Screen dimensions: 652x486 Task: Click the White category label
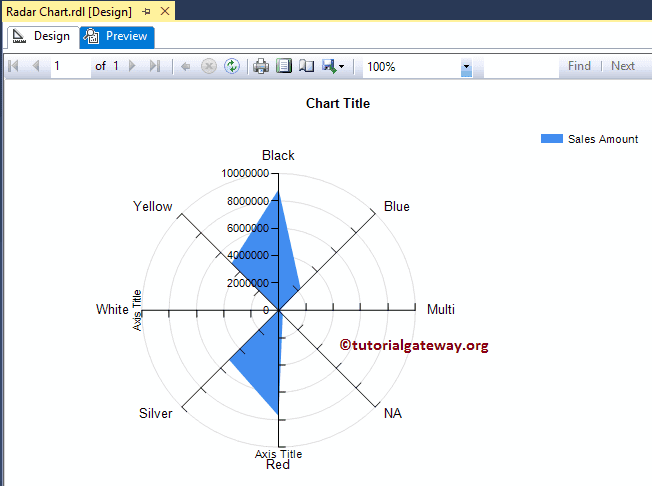(112, 309)
